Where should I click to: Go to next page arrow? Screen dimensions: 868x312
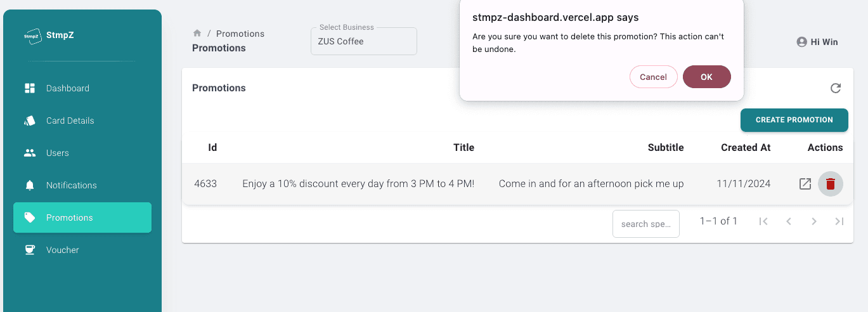tap(814, 221)
